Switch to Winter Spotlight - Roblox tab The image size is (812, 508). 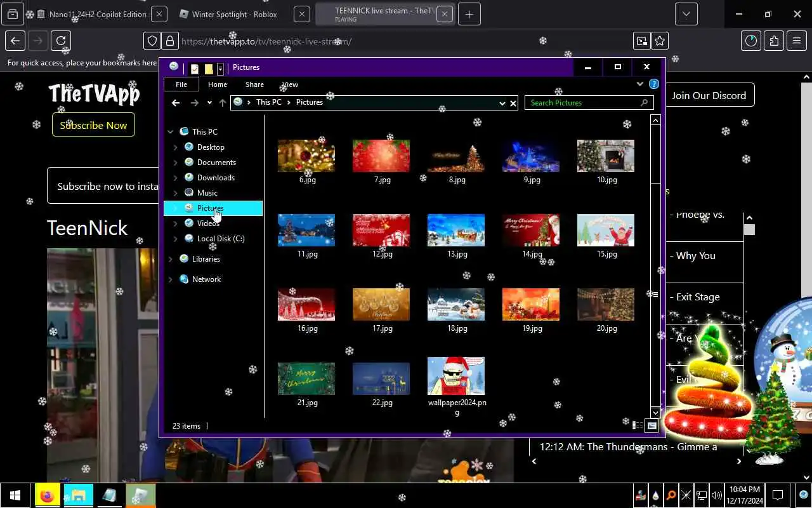click(235, 14)
